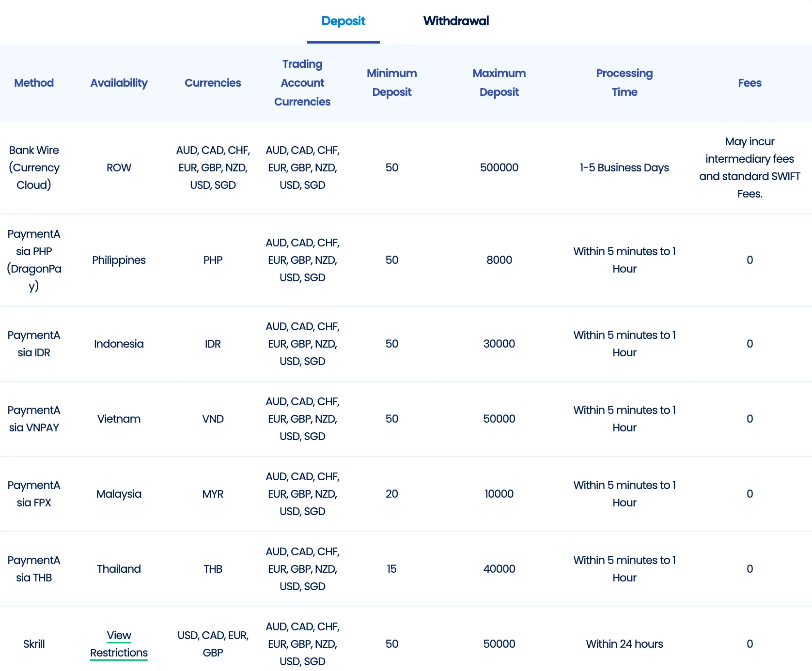The height and width of the screenshot is (671, 812).
Task: Click the IDR currency cell
Action: (x=213, y=344)
